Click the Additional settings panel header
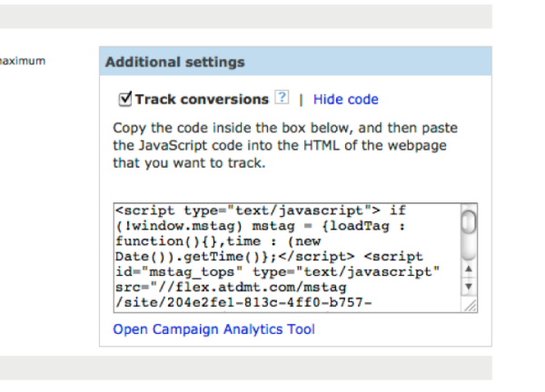This screenshot has height=392, width=545. [295, 62]
